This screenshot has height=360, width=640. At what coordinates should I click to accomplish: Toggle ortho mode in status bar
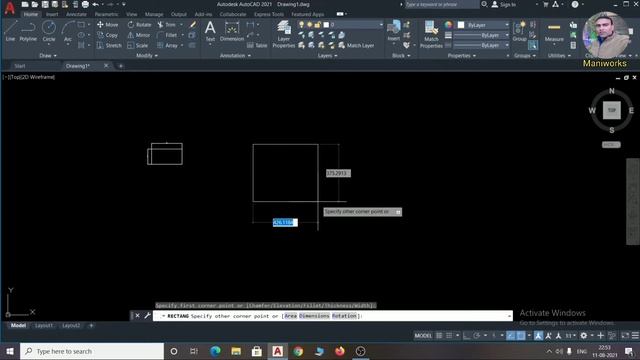[x=467, y=336]
